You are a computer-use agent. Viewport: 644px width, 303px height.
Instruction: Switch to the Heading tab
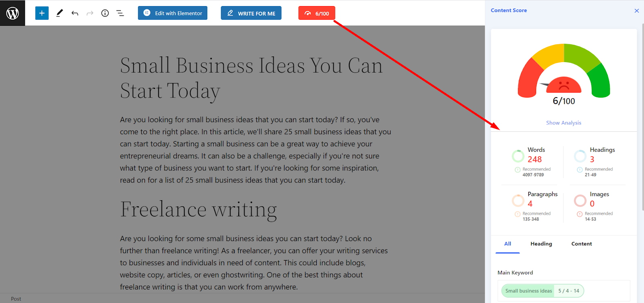pos(541,244)
